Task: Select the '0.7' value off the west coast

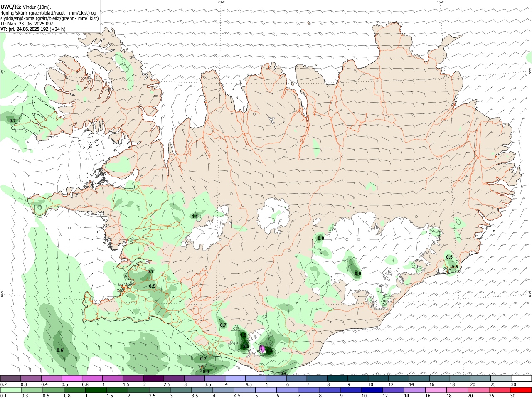Action: click(12, 121)
